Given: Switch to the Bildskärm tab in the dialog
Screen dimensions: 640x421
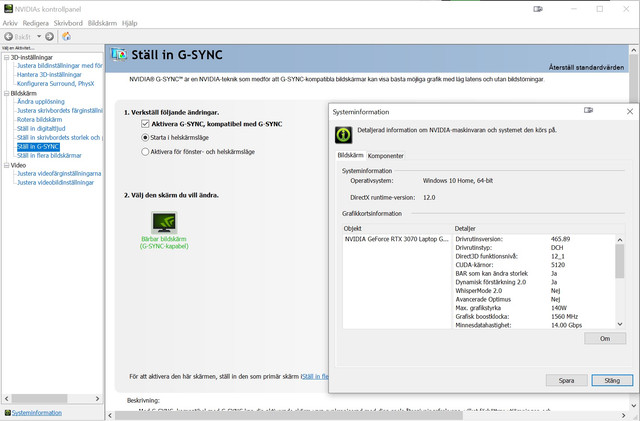Looking at the screenshot, I should (350, 155).
